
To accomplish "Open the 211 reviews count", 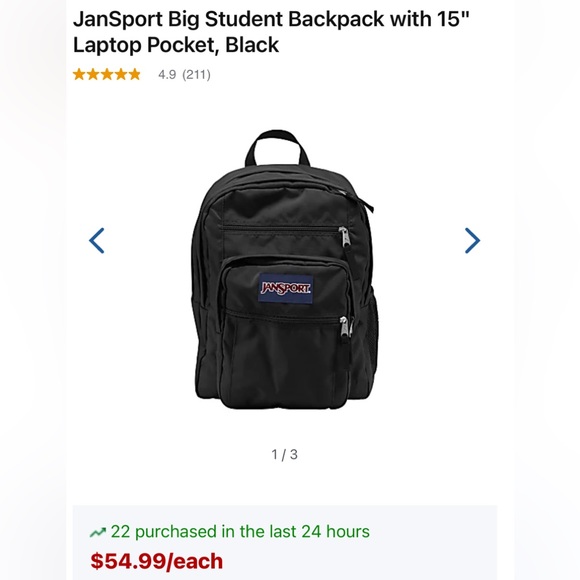I will pyautogui.click(x=196, y=75).
